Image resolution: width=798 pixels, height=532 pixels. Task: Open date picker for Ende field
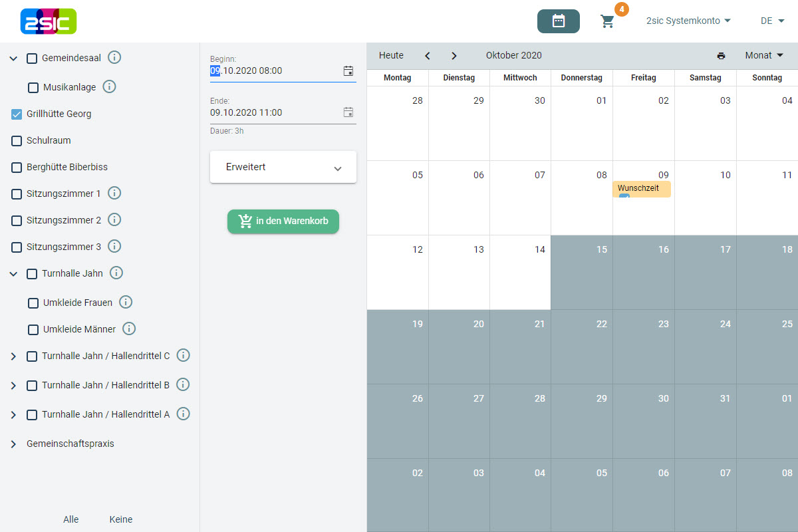(x=348, y=112)
